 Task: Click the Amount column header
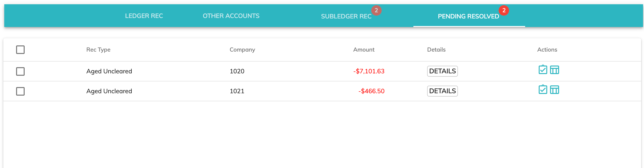(363, 49)
